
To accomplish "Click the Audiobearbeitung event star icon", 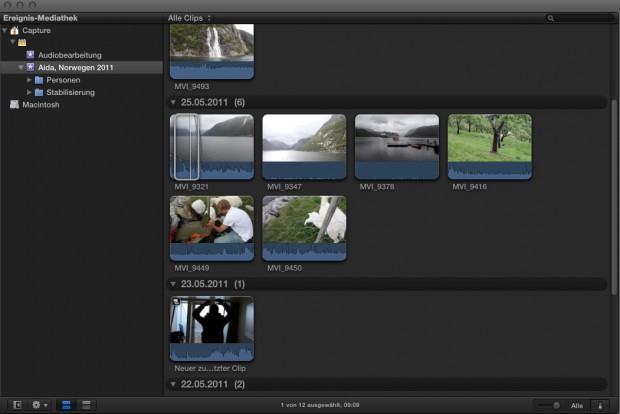I will [x=30, y=55].
